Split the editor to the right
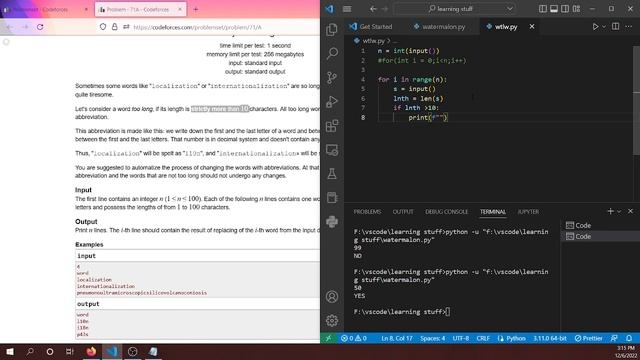640x360 pixels. pos(616,27)
